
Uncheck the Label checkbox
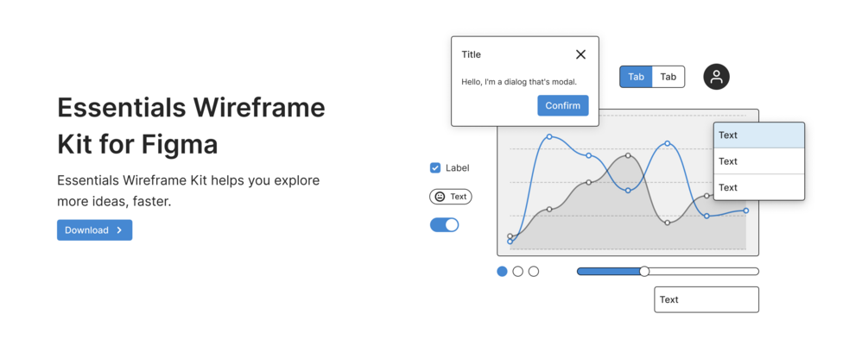[435, 168]
